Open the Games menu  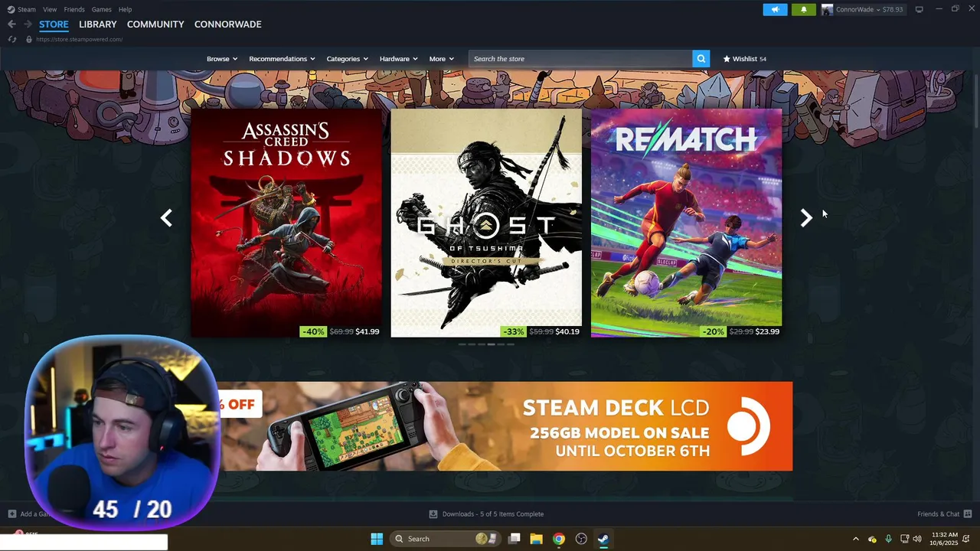click(x=101, y=9)
